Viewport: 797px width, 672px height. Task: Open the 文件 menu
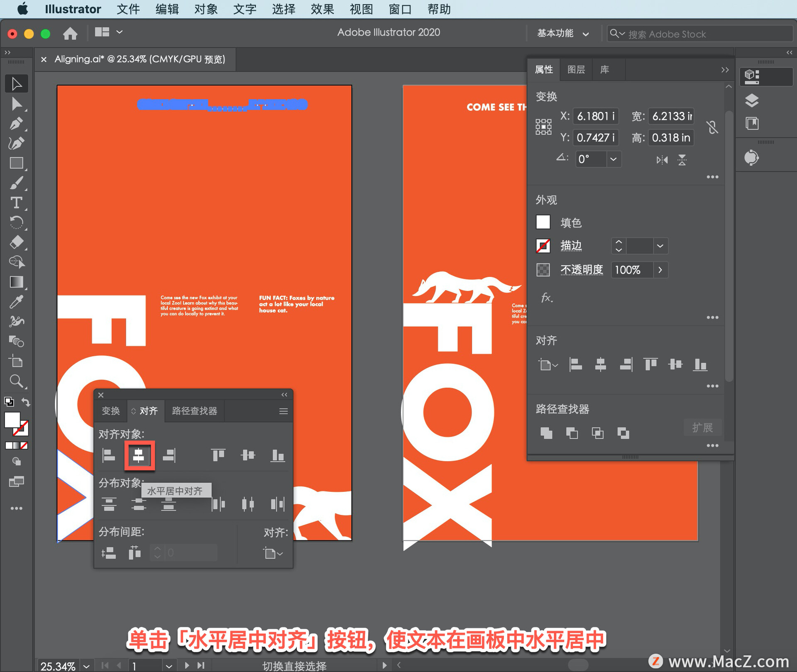coord(128,9)
